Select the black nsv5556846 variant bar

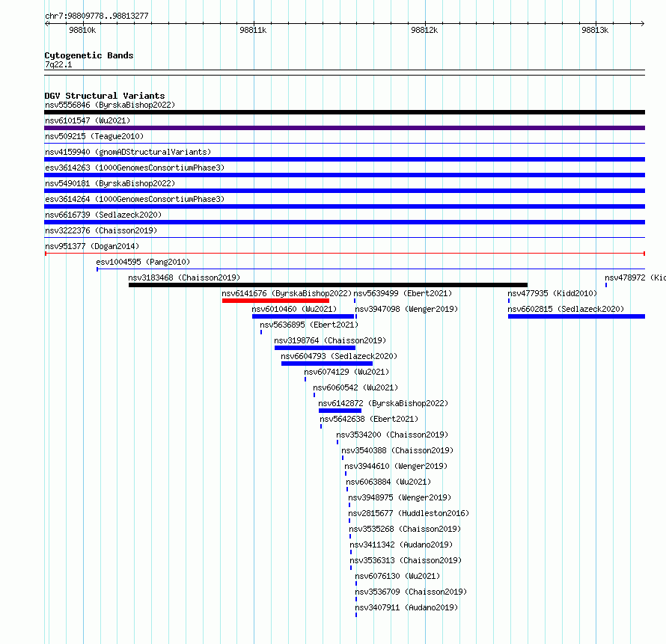(x=344, y=112)
